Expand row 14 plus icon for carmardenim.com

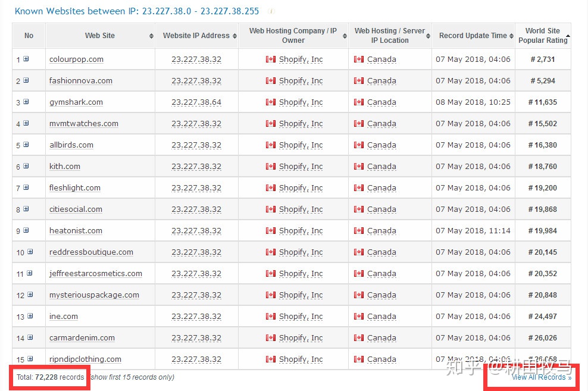click(30, 338)
